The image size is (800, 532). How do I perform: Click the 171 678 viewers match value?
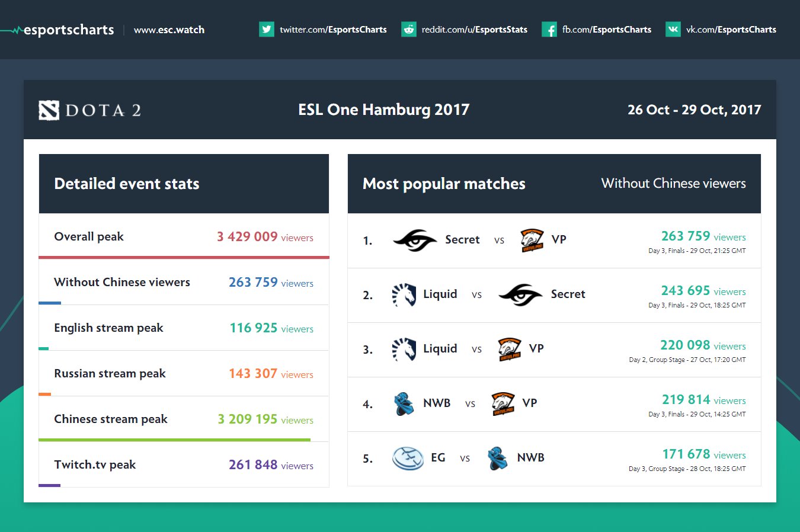click(x=704, y=454)
